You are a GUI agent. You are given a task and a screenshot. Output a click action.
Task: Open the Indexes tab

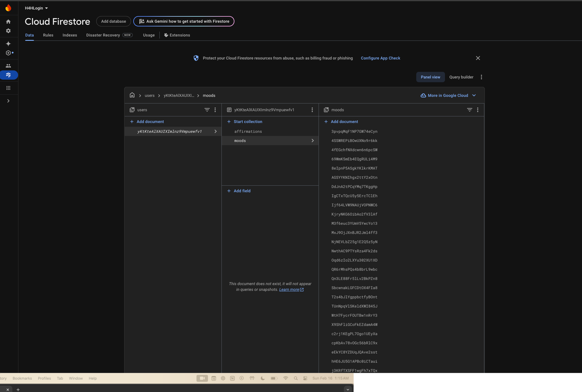(x=70, y=35)
